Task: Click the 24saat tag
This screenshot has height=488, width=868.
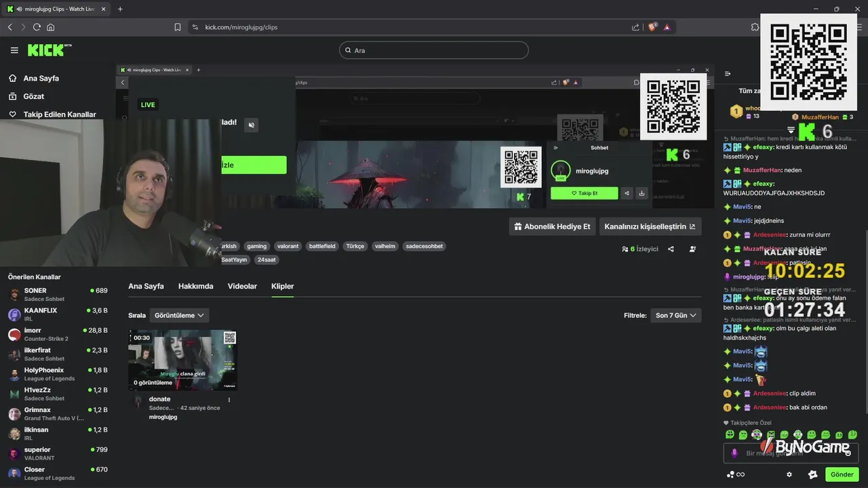Action: pyautogui.click(x=267, y=260)
